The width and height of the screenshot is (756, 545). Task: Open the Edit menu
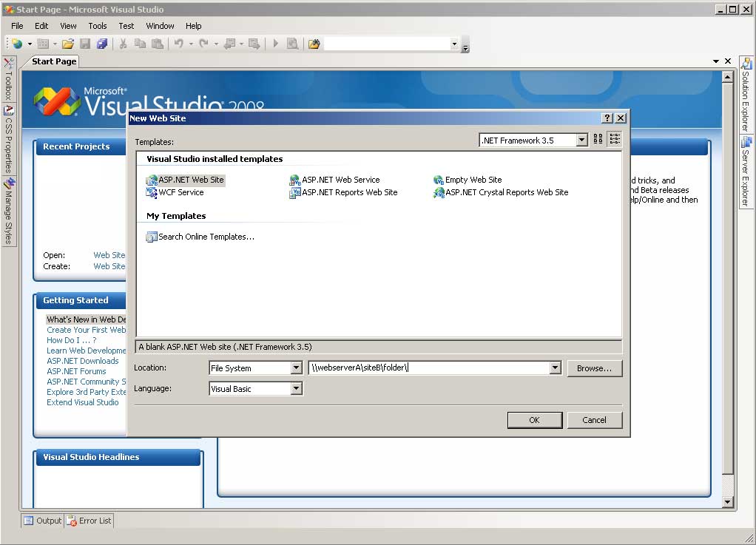click(41, 26)
